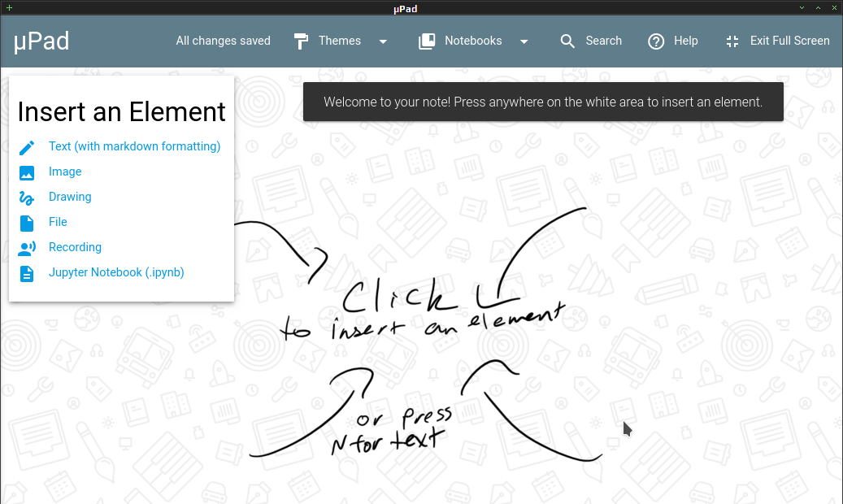This screenshot has width=843, height=504.
Task: Select the Recording element link
Action: tap(75, 247)
